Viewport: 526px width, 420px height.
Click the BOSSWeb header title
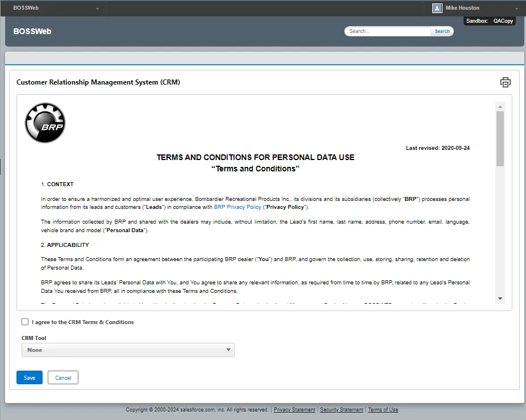click(32, 31)
